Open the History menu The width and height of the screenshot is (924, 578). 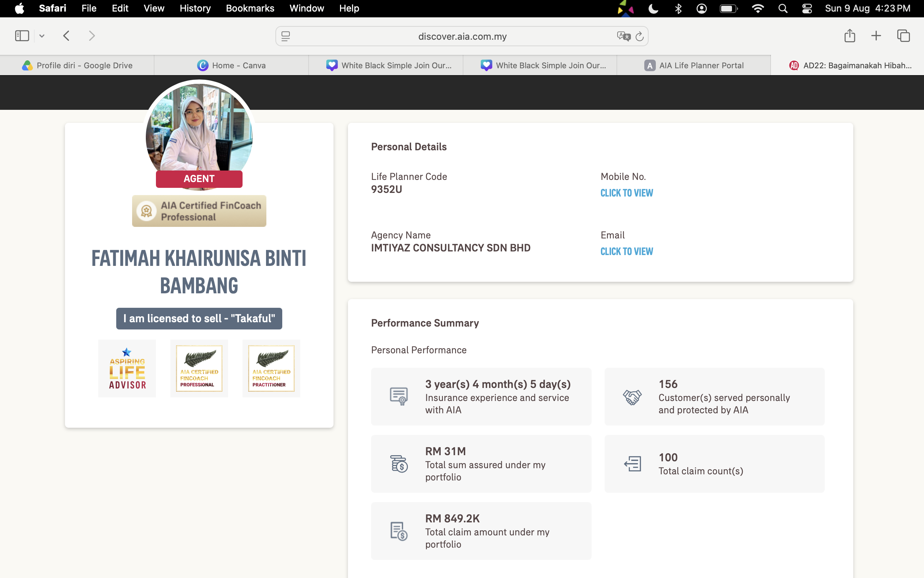[195, 8]
